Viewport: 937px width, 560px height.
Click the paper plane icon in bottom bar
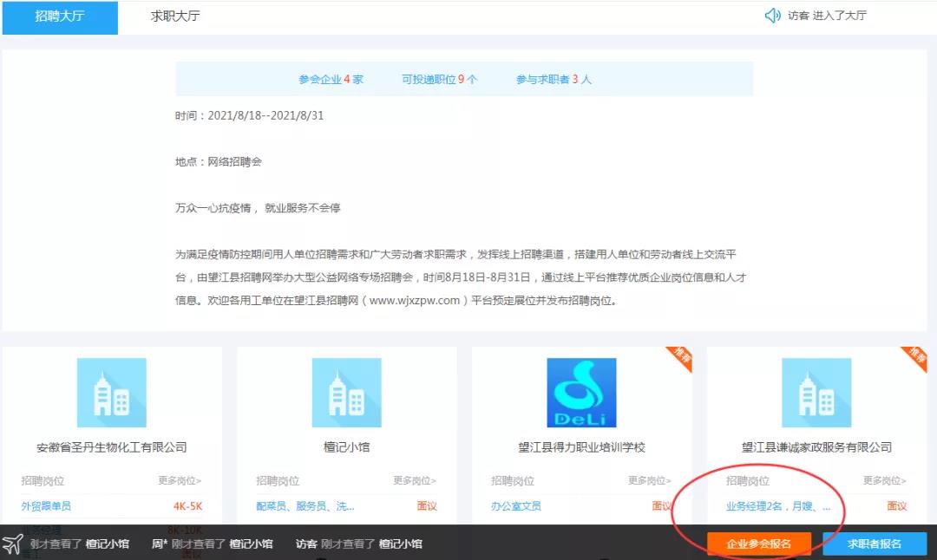click(12, 544)
